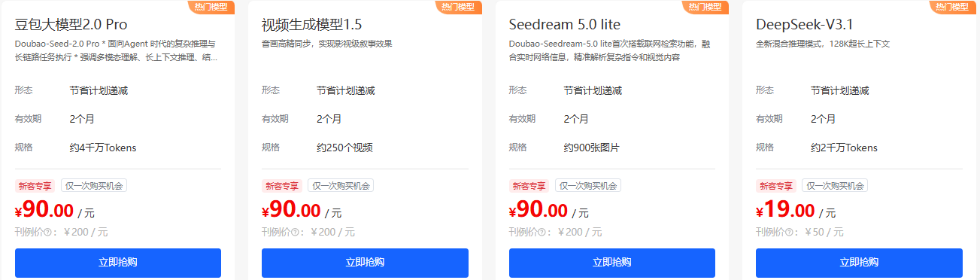Buy 视频生成模型1.5 with 立即抢购

(365, 263)
